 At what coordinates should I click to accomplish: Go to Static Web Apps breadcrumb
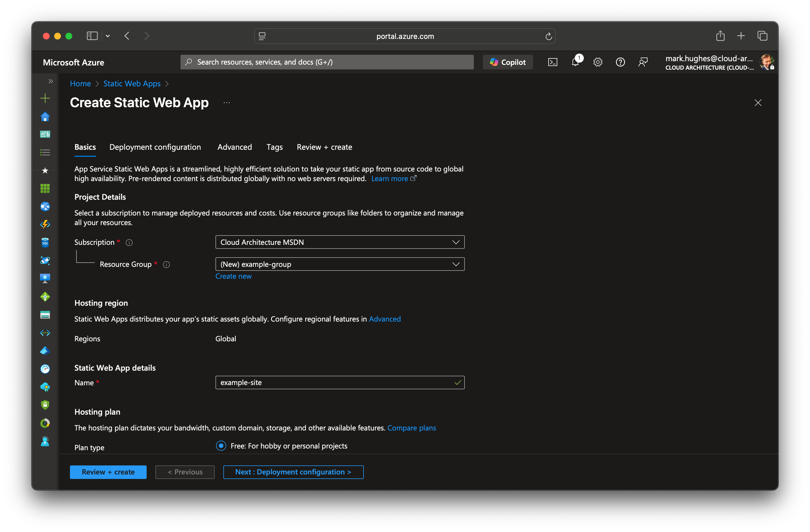point(132,84)
